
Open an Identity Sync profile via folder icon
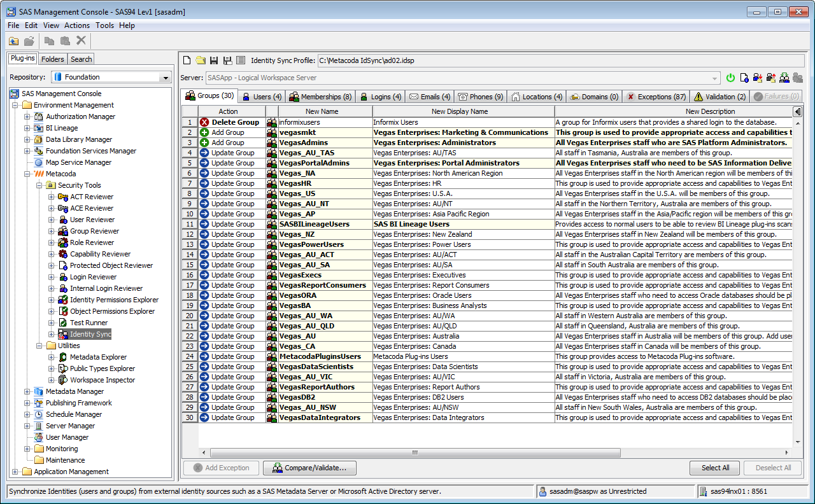201,60
